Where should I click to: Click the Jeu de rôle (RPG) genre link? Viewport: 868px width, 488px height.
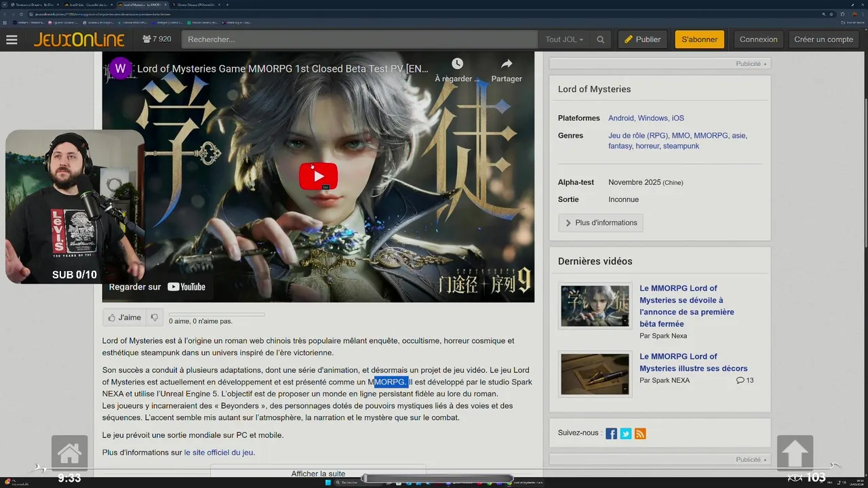click(638, 136)
